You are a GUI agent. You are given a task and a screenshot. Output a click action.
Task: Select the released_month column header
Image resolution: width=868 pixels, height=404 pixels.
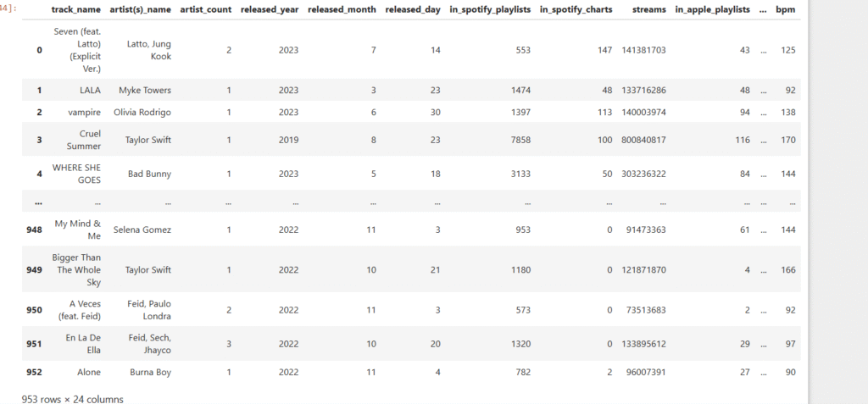tap(342, 8)
